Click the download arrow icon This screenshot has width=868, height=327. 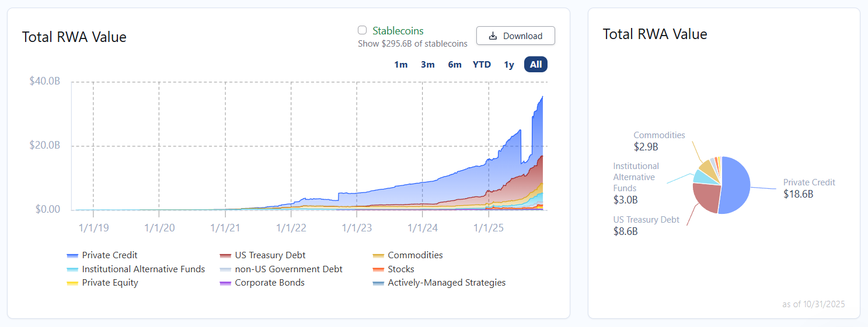(493, 36)
